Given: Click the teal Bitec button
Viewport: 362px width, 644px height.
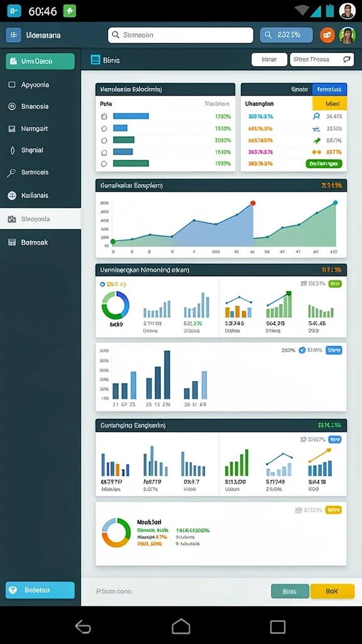Looking at the screenshot, I should [x=290, y=591].
